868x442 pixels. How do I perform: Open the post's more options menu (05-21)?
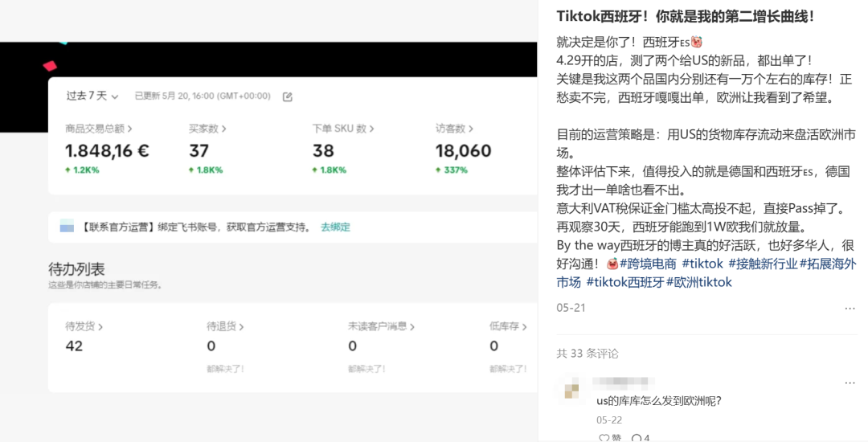coord(850,308)
